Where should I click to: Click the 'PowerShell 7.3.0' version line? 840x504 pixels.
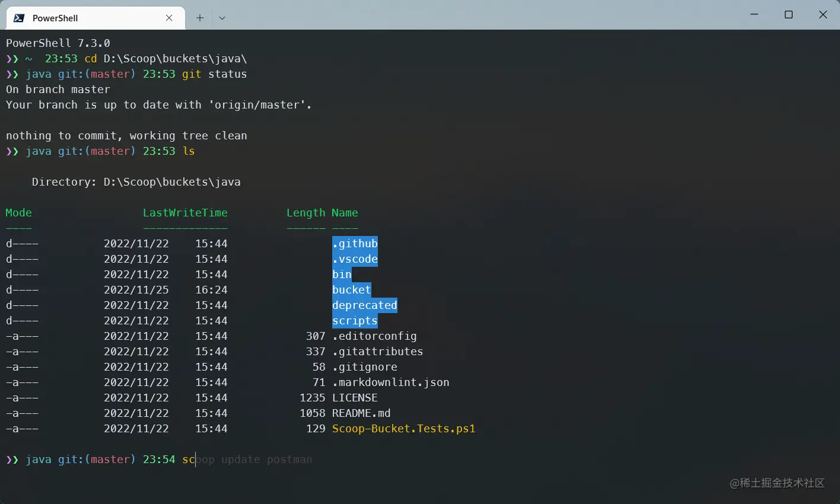click(x=58, y=43)
